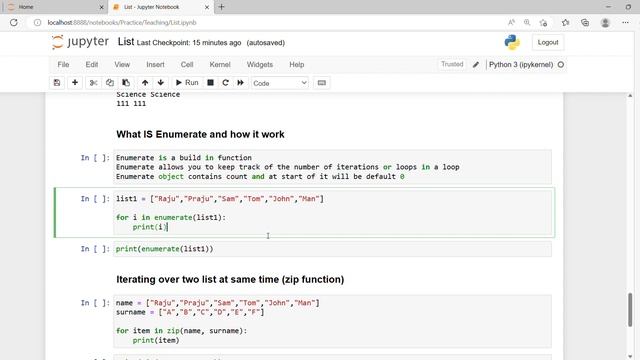Screen dimensions: 640x360
Task: Click the zip function code cell
Action: 332,321
